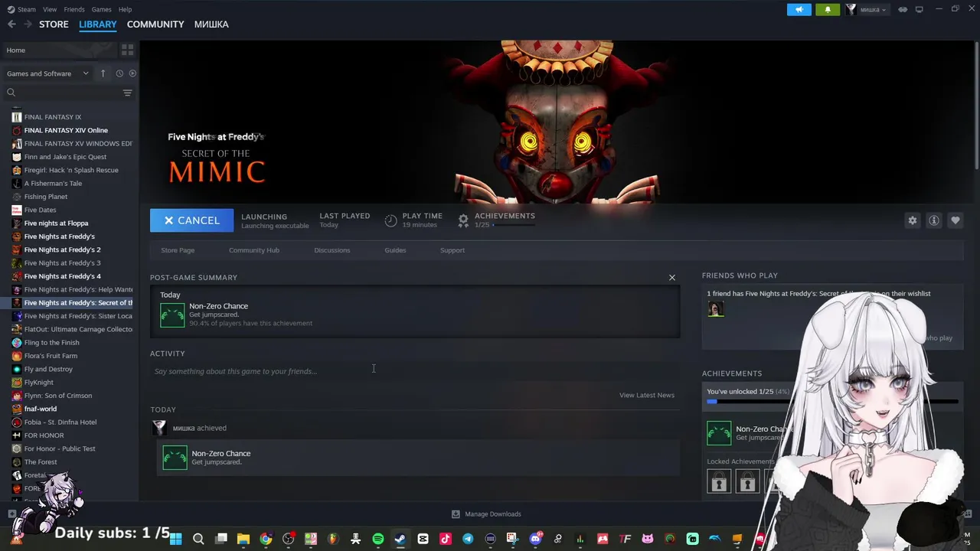The height and width of the screenshot is (551, 980).
Task: Click Non-Zero Chance achievement icon in summary
Action: [x=172, y=315]
